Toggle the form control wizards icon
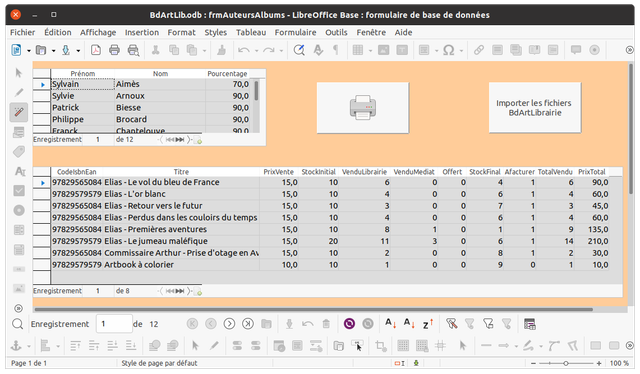640x374 pixels. tap(19, 112)
